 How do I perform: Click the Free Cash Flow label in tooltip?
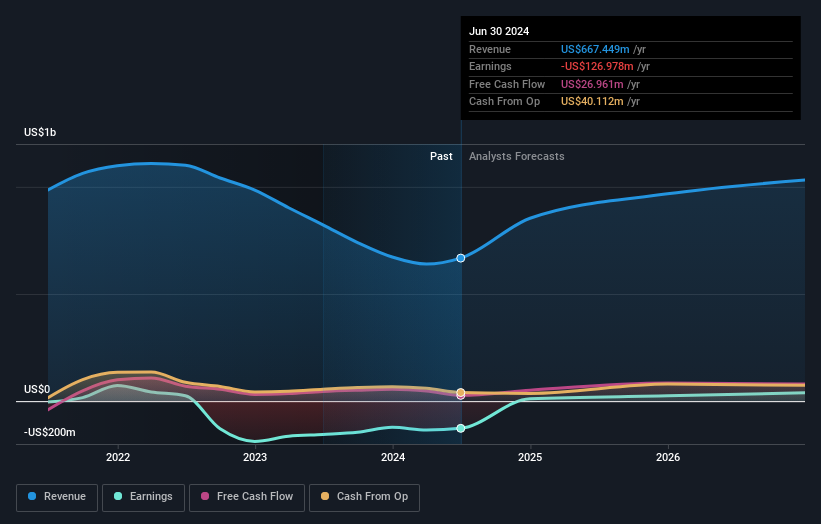(x=507, y=84)
